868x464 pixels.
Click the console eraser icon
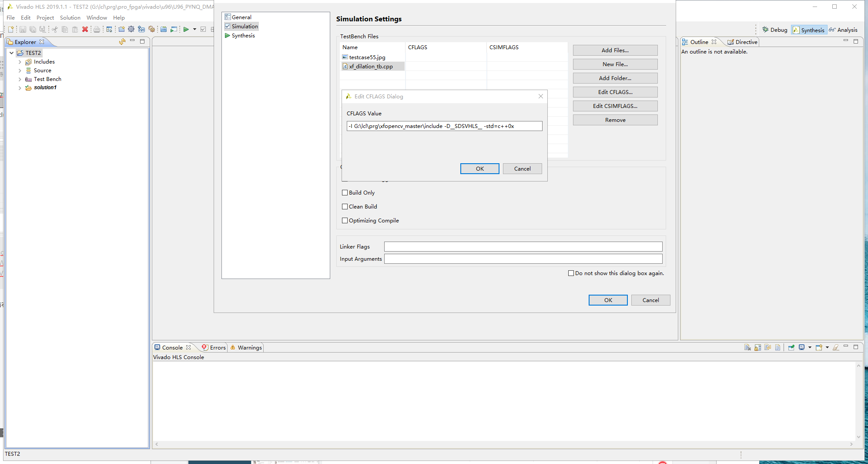pyautogui.click(x=836, y=347)
